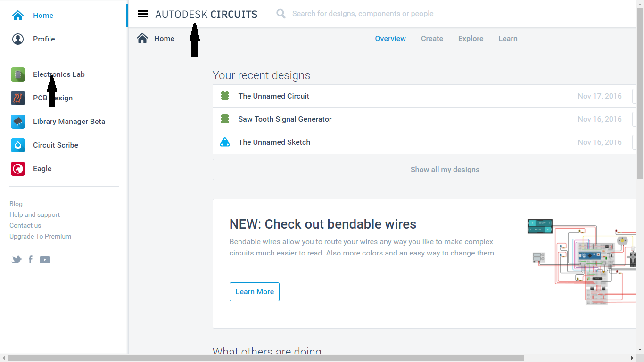Click the horizontal scrollbar right arrow
This screenshot has width=644, height=362.
coord(633,358)
